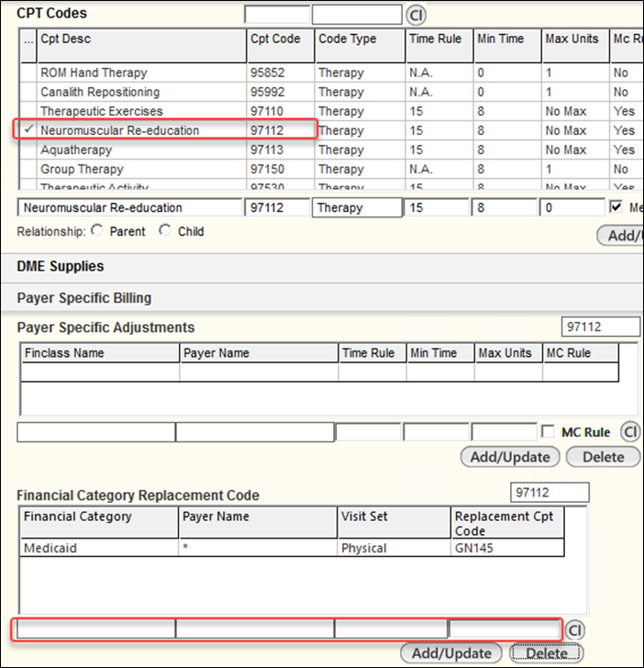Click the Payer Name entry field in Payer Adjustments
Image resolution: width=644 pixels, height=668 pixels.
tap(255, 432)
